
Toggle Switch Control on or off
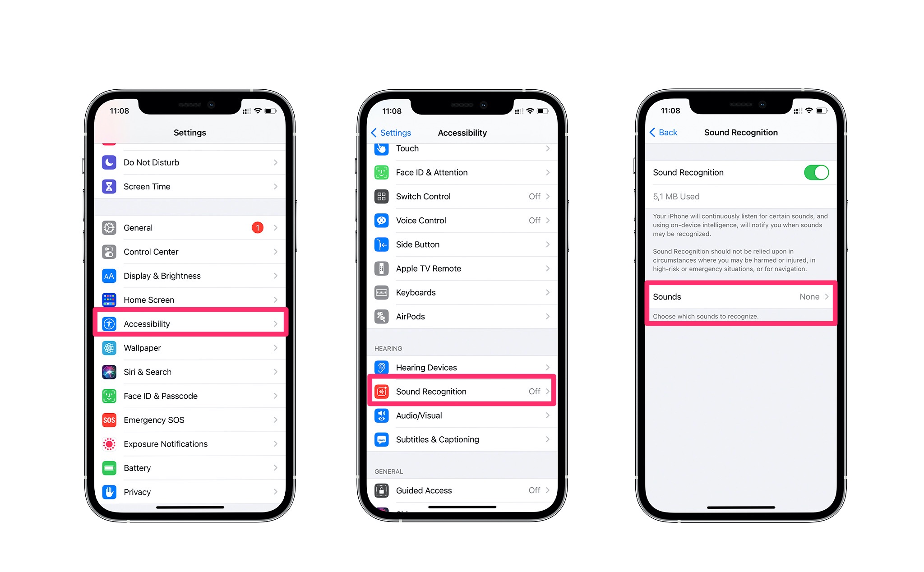(462, 197)
